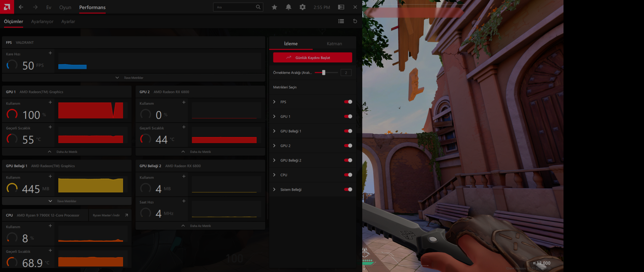
Task: Toggle GPU Belleği 2 metric switch
Action: [348, 160]
